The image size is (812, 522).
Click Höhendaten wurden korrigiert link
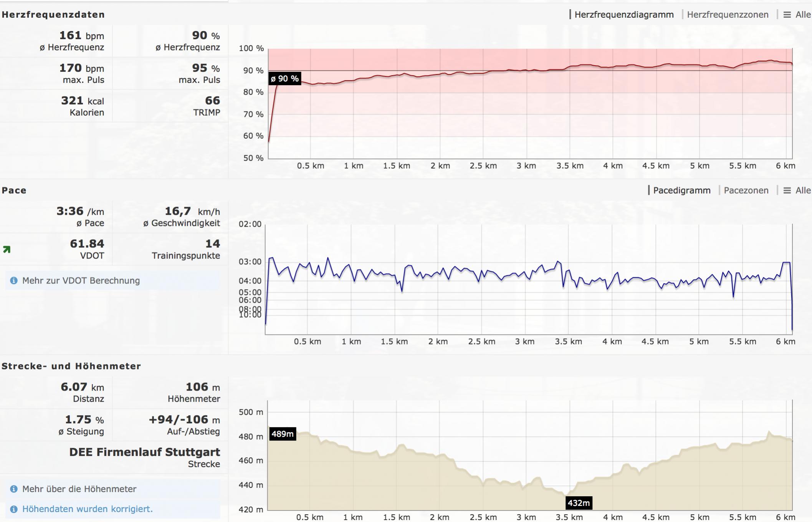(87, 509)
